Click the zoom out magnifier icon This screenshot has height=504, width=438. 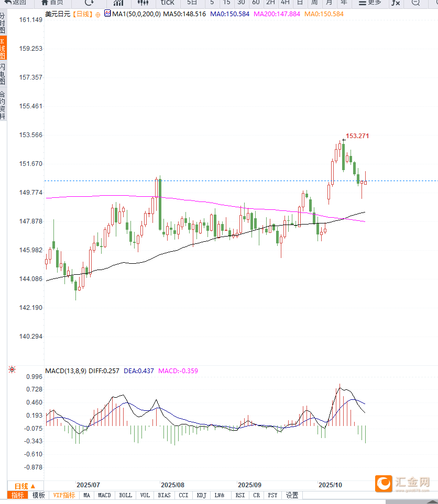415,3
